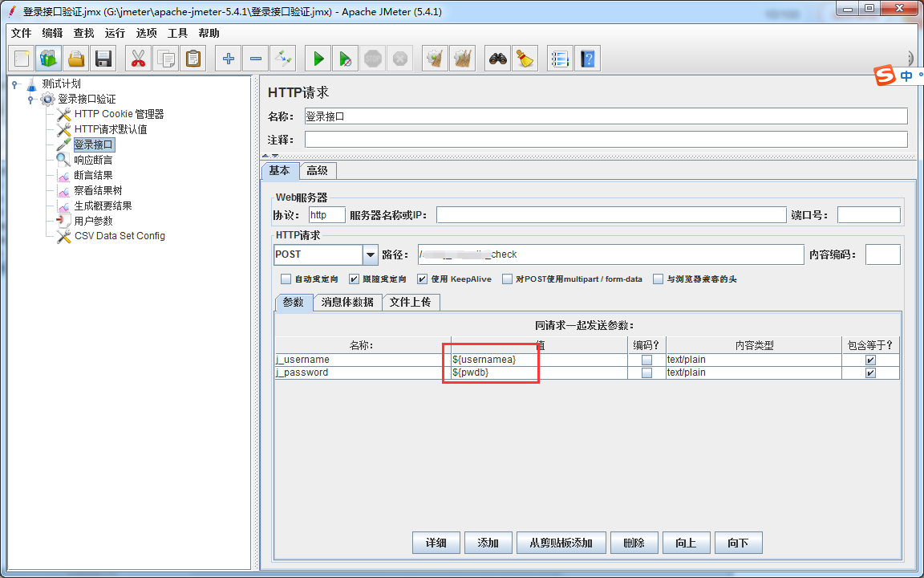Open the 查找 menu
The width and height of the screenshot is (924, 578).
coord(83,33)
